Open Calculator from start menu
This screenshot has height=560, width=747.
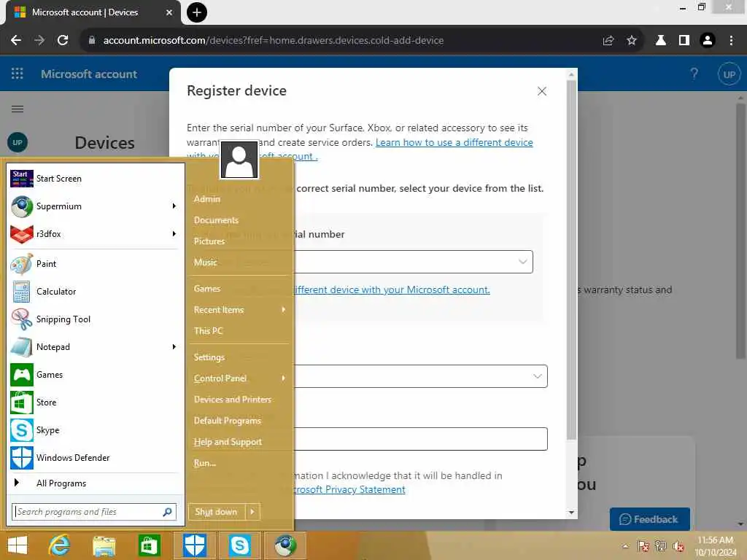(x=94, y=292)
